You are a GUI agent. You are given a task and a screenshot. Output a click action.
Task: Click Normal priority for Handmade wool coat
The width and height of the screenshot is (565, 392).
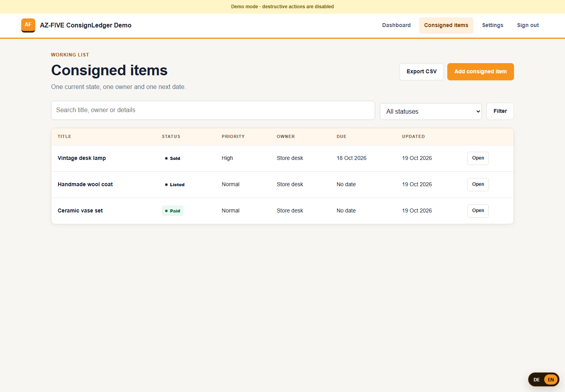pyautogui.click(x=230, y=184)
